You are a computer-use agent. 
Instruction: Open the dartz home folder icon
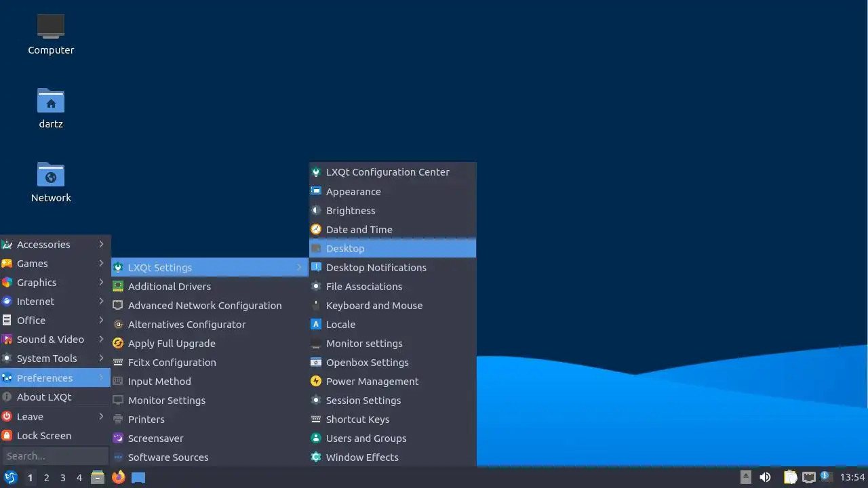coord(51,108)
